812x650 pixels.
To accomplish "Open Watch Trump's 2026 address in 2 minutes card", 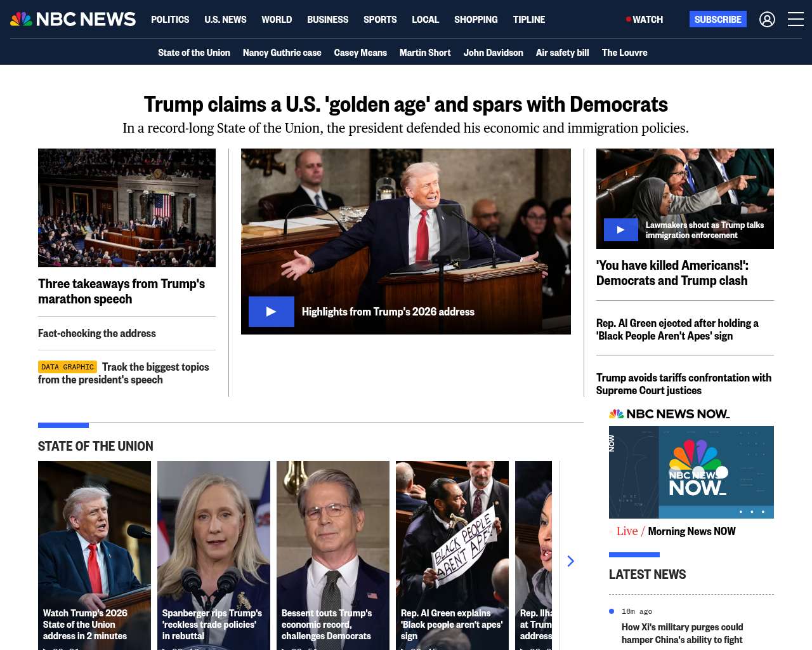I will (x=95, y=555).
